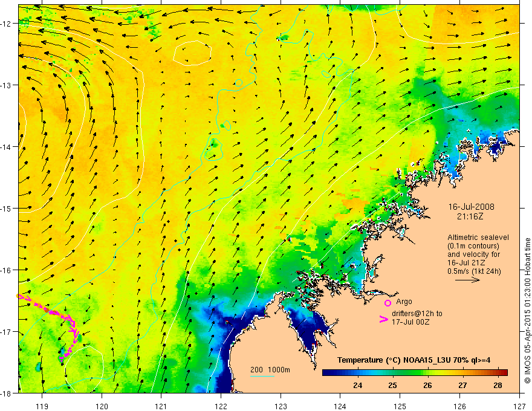The height and width of the screenshot is (411, 532).
Task: Click the 125 longitude axis label
Action: pos(400,406)
